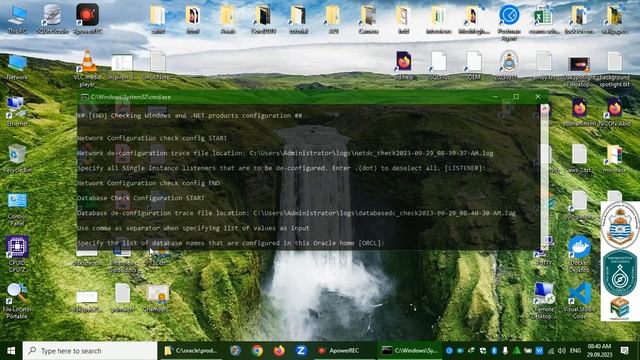640x360 pixels.
Task: Open the aws-2.txt file on desktop
Action: (x=580, y=158)
